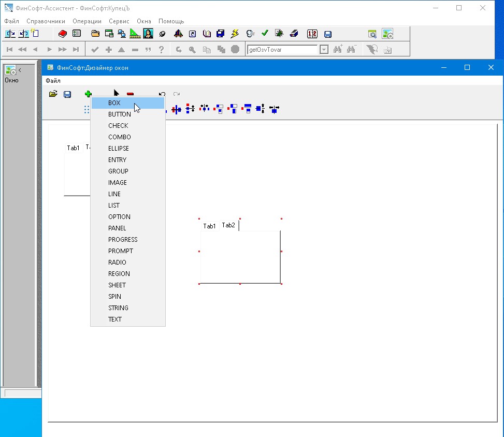This screenshot has width=504, height=437.
Task: Switch to Tab1 in the selected tab control
Action: (209, 226)
